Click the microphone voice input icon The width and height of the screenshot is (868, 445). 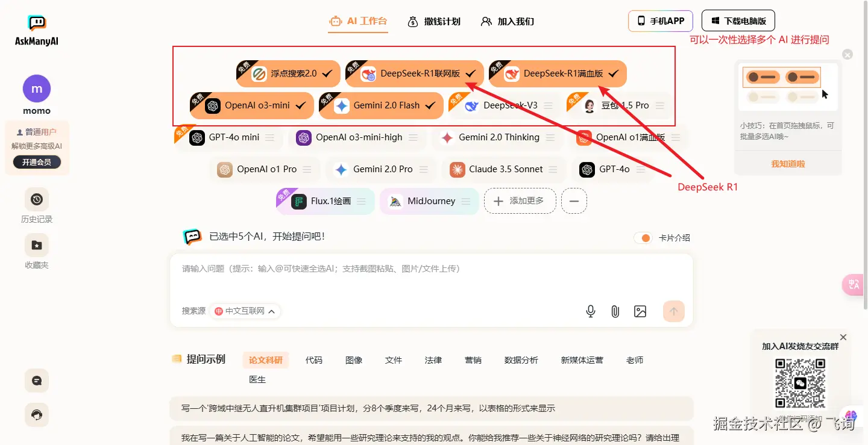[591, 311]
